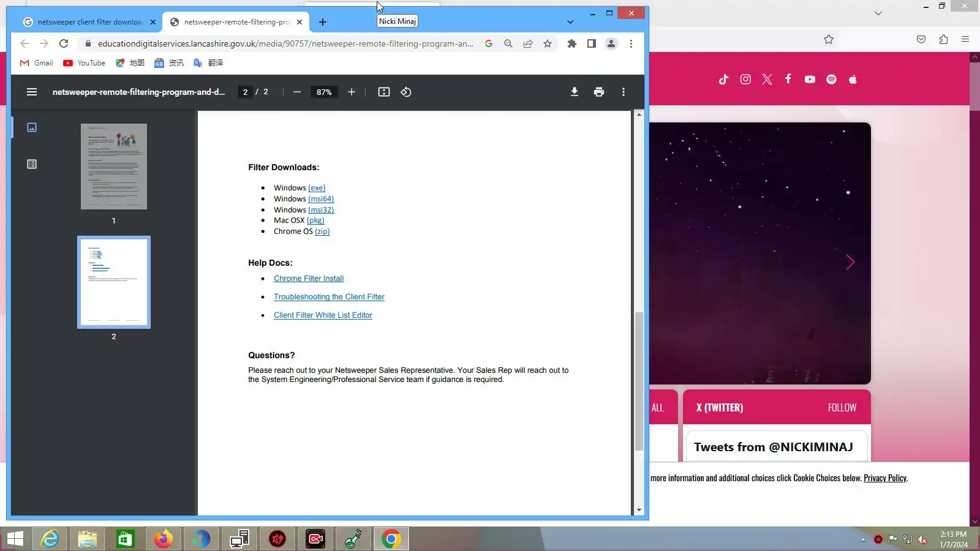Open the 地图 maps bookmark
This screenshot has height=551, width=980.
tap(130, 63)
